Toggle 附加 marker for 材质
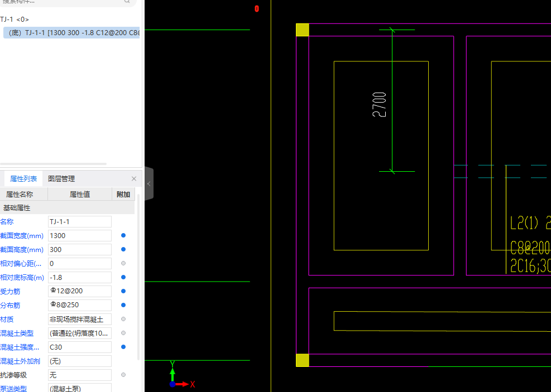Image resolution: width=551 pixels, height=392 pixels. tap(123, 319)
